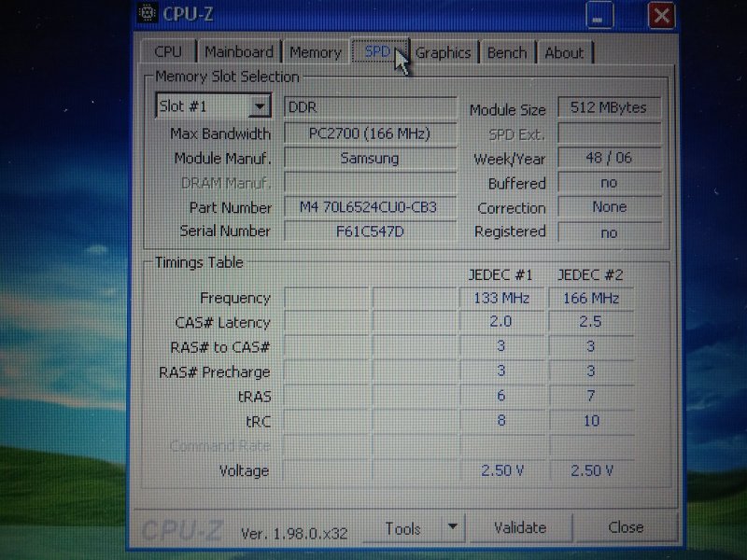This screenshot has width=747, height=560.
Task: Show the Graphics tab
Action: click(443, 52)
